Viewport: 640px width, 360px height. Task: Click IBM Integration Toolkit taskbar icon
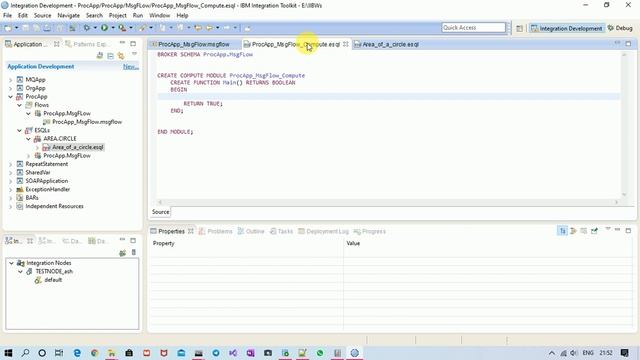point(354,353)
